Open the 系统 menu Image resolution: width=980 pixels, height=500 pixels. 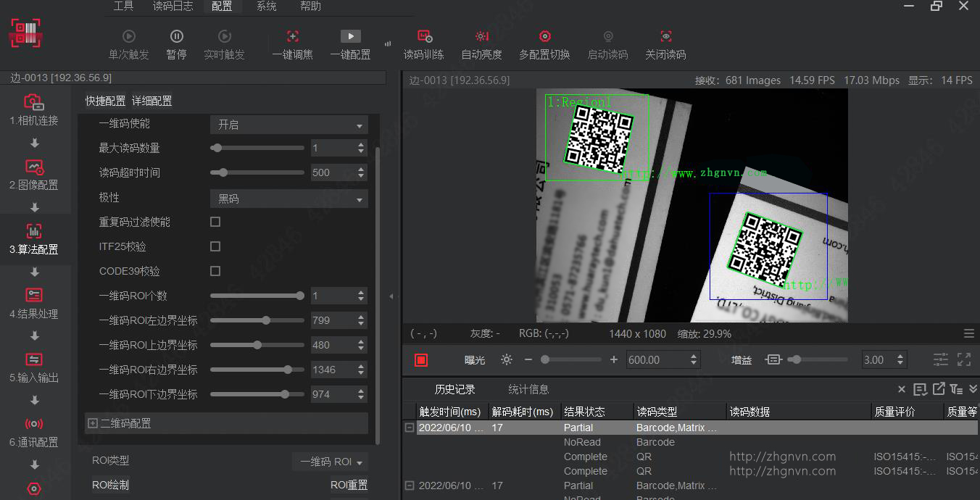click(x=267, y=7)
